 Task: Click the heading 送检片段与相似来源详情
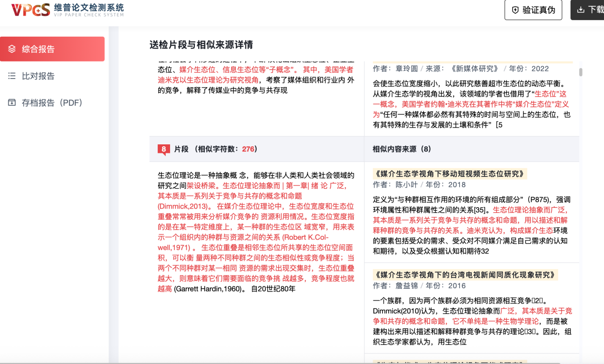[x=201, y=45]
